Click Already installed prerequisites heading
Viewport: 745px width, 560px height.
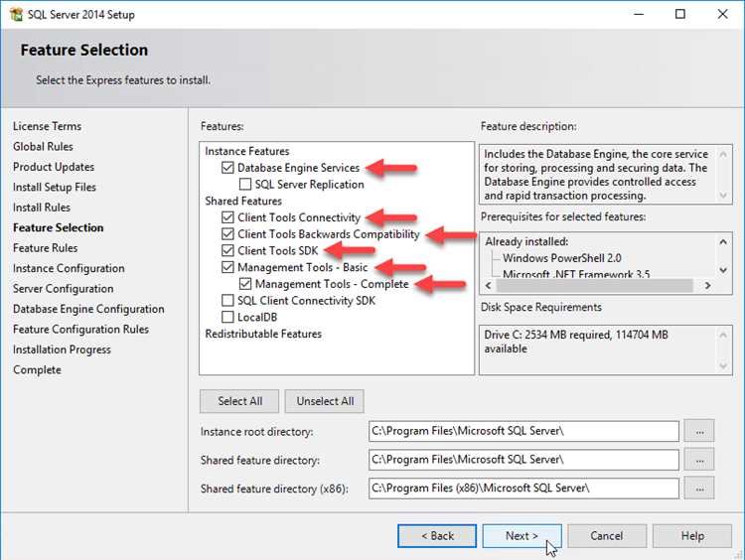click(526, 241)
